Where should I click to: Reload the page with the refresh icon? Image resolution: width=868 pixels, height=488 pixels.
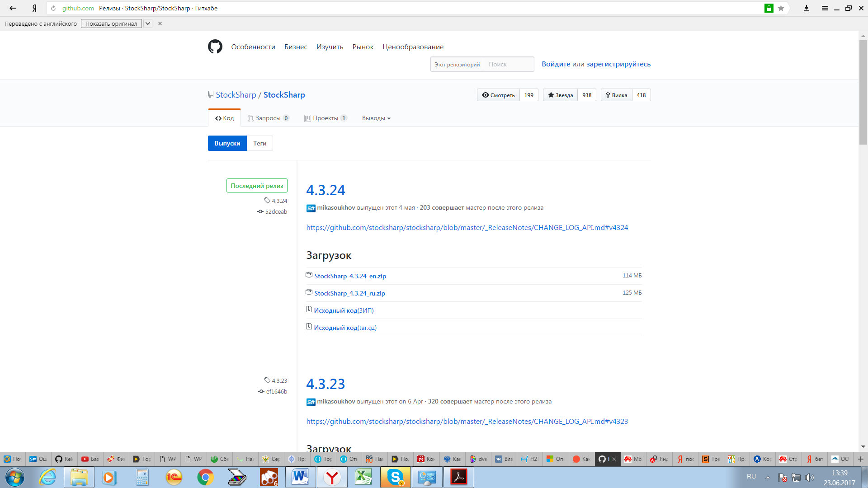53,8
